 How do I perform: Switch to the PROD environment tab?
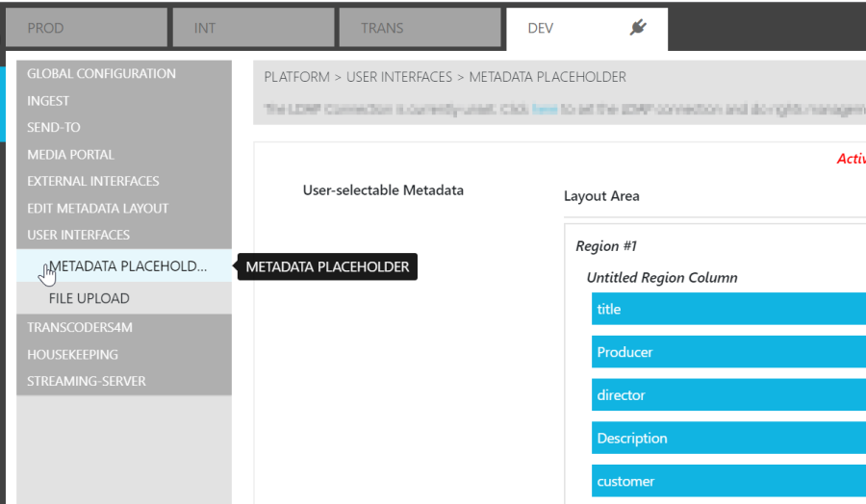click(85, 28)
